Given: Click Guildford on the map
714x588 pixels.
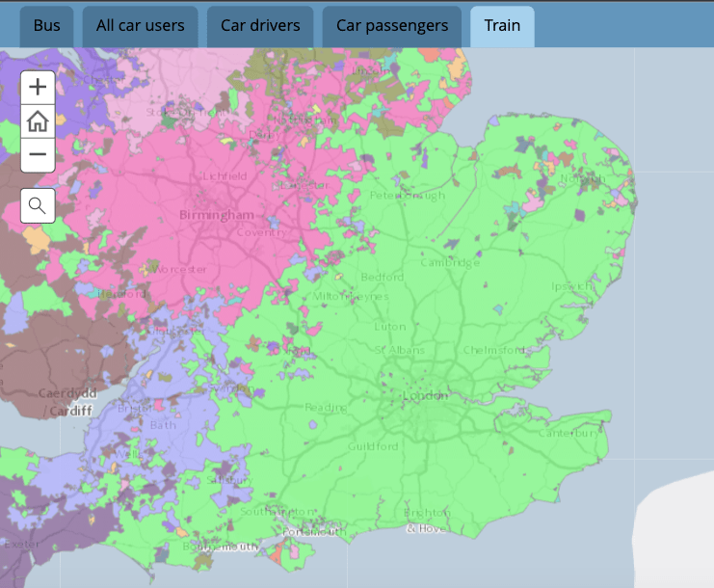Looking at the screenshot, I should tap(373, 447).
